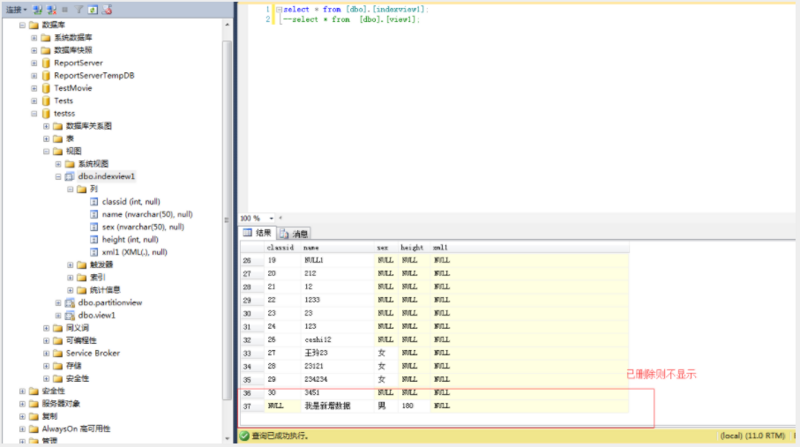Viewport: 800px width, 447px height.
Task: Select the dbo.view1 tree item
Action: pos(96,315)
